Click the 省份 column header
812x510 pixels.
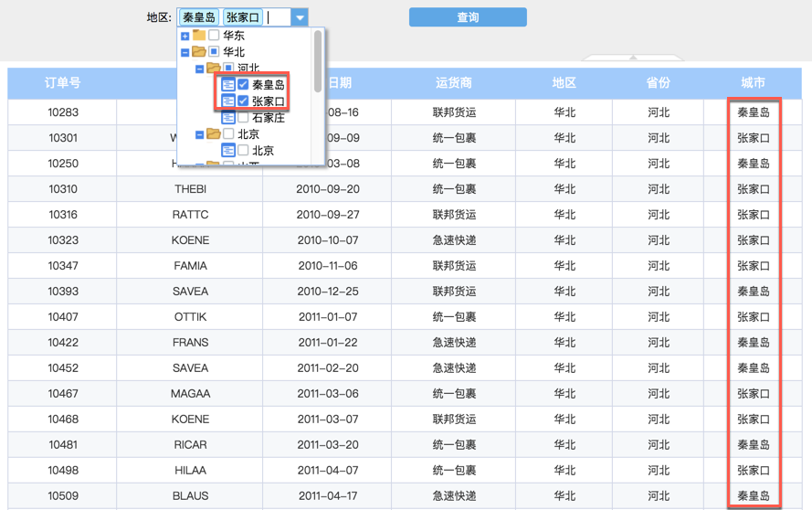click(659, 83)
